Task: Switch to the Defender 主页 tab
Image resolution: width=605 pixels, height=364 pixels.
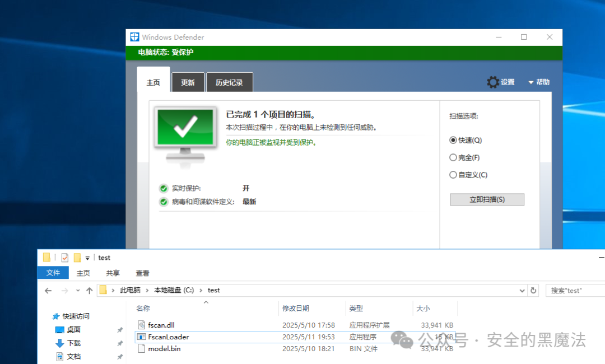Action: click(153, 80)
